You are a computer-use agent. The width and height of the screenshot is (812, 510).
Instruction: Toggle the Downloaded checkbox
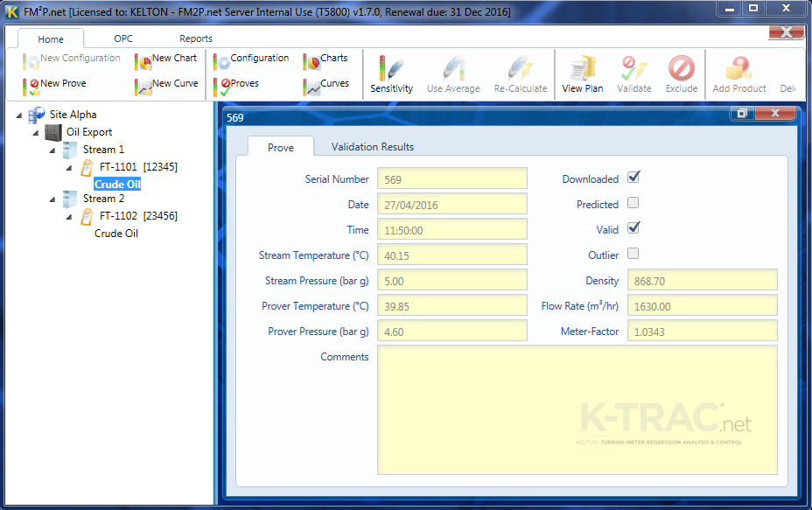pos(633,177)
